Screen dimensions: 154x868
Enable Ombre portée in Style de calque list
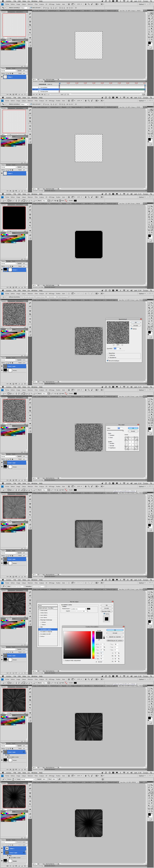coord(40,611)
